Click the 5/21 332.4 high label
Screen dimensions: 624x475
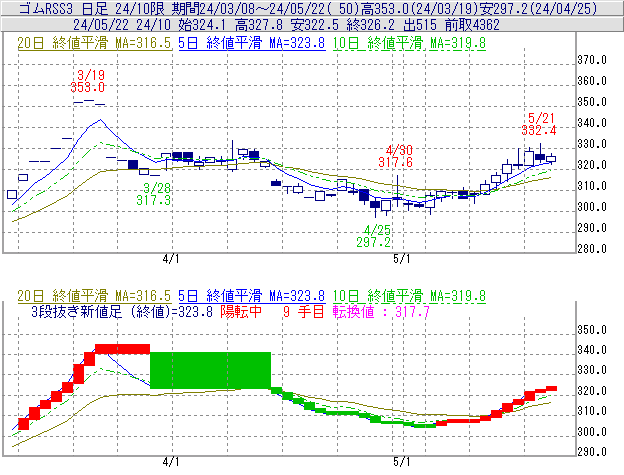(x=539, y=124)
